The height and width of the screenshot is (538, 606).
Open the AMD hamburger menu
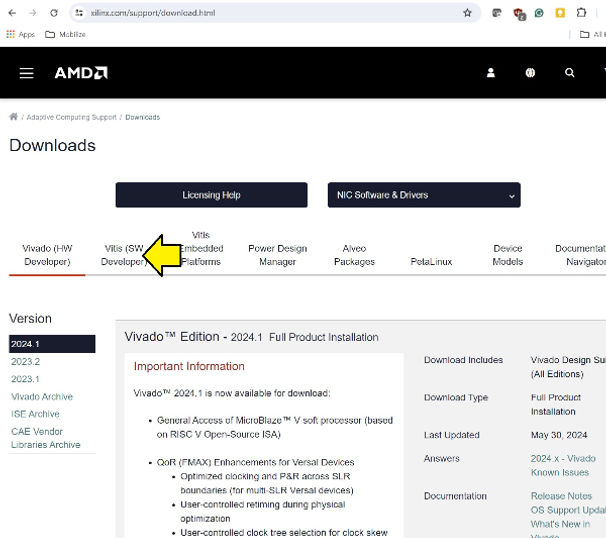pyautogui.click(x=27, y=73)
